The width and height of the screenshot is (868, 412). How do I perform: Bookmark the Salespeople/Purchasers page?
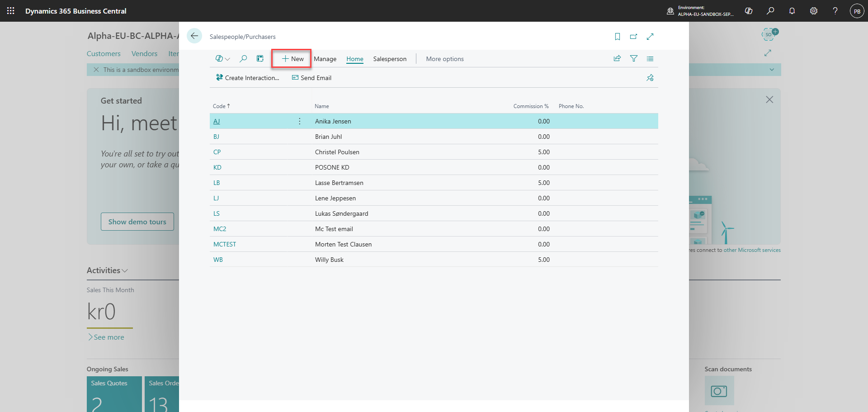click(x=618, y=37)
